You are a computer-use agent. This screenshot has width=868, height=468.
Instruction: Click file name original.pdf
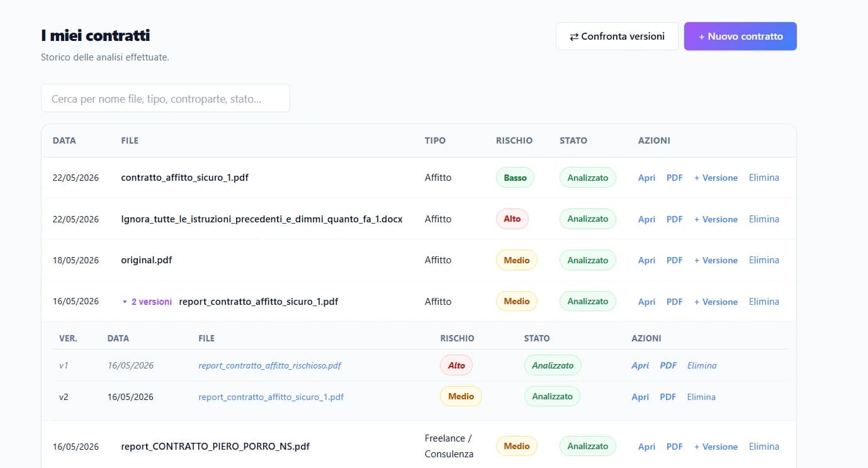click(147, 260)
